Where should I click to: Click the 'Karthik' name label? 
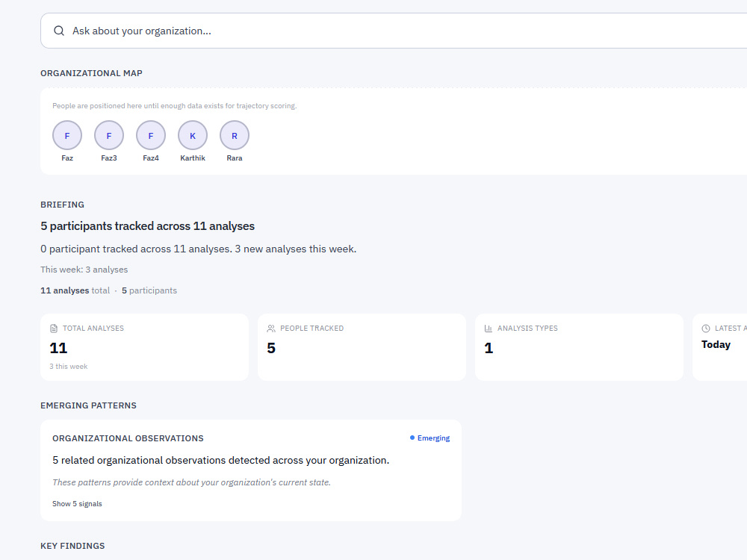[x=193, y=158]
